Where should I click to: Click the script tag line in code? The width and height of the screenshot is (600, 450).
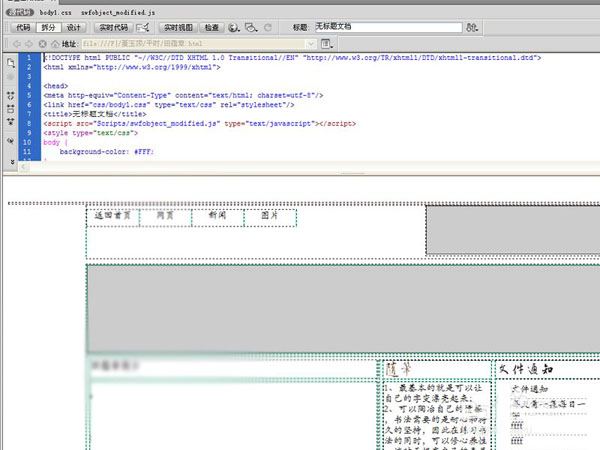200,124
